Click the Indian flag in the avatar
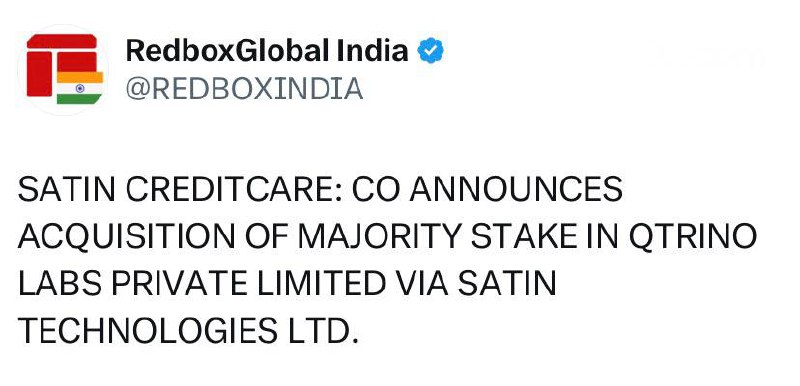 (x=80, y=88)
